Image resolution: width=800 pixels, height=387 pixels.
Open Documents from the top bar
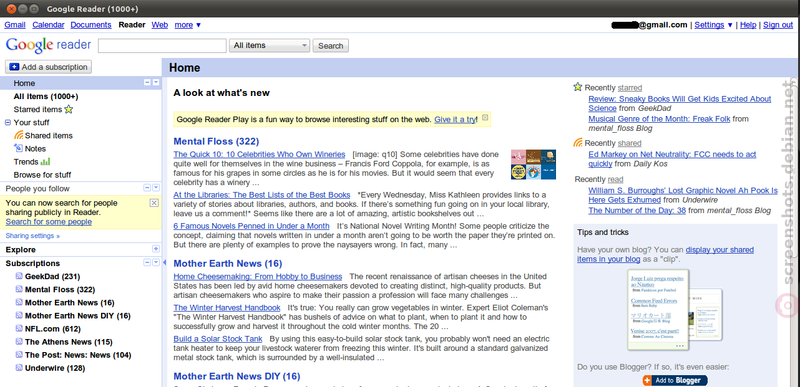[x=91, y=24]
